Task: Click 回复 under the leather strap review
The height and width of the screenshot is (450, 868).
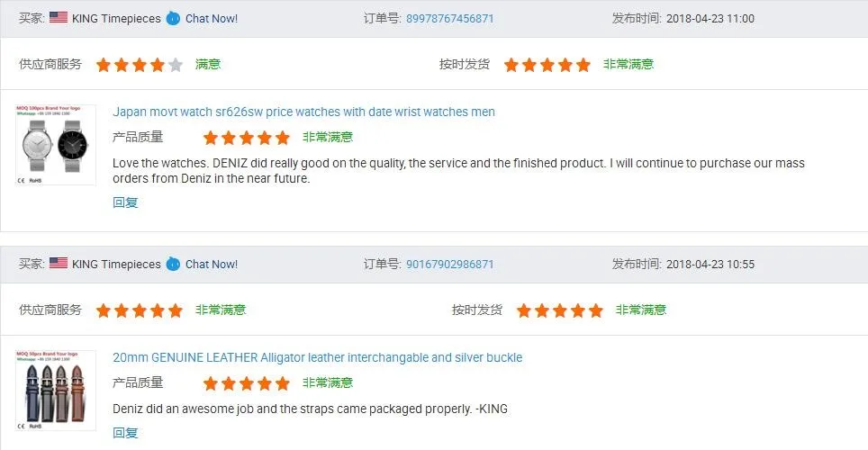Action: [x=125, y=433]
